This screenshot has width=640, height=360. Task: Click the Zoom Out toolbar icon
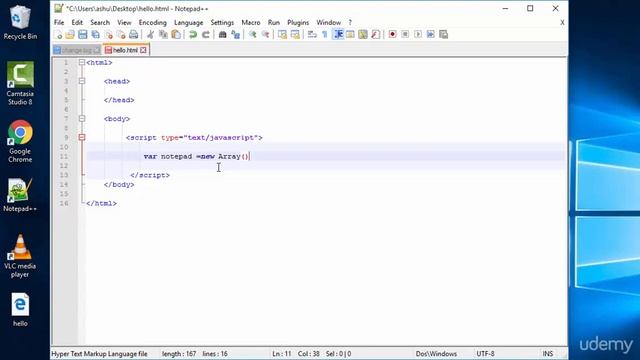(x=265, y=35)
